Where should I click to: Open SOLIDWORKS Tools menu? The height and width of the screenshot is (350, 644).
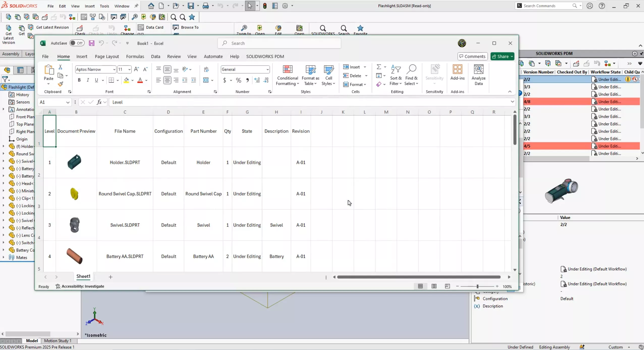click(104, 6)
